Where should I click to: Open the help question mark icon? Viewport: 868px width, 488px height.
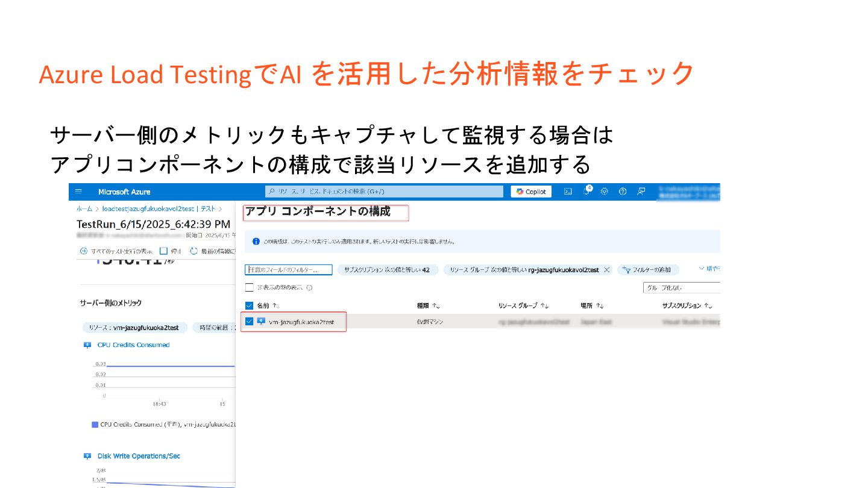tap(623, 192)
